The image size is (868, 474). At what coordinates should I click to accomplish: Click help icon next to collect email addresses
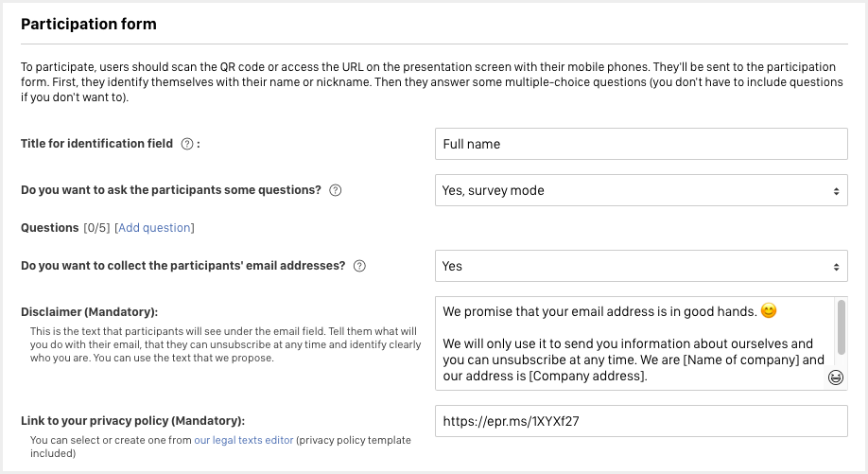(x=360, y=266)
